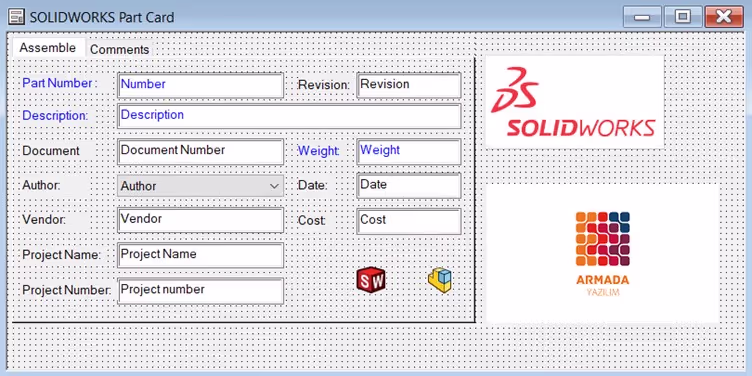
Task: Select the Armada Yazilim logo image
Action: pos(602,253)
